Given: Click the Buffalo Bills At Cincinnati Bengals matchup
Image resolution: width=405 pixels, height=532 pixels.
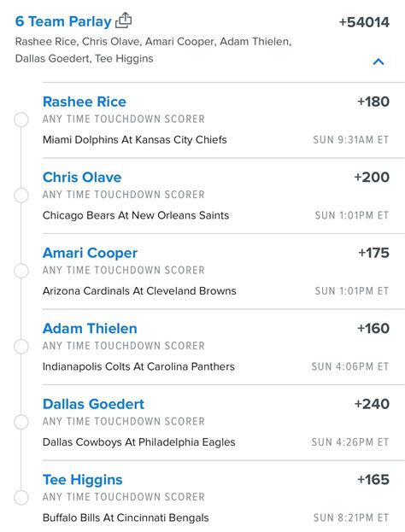Looking at the screenshot, I should tap(126, 517).
